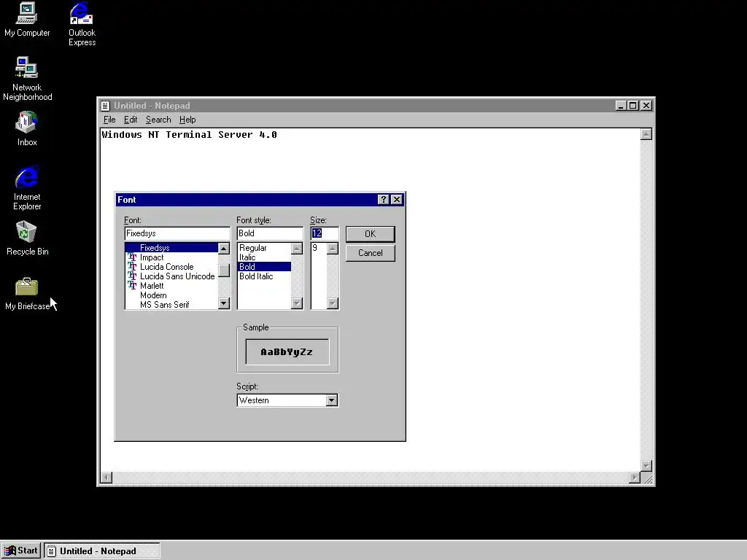Viewport: 747px width, 560px height.
Task: Click Impact TrueType font icon
Action: [x=132, y=257]
